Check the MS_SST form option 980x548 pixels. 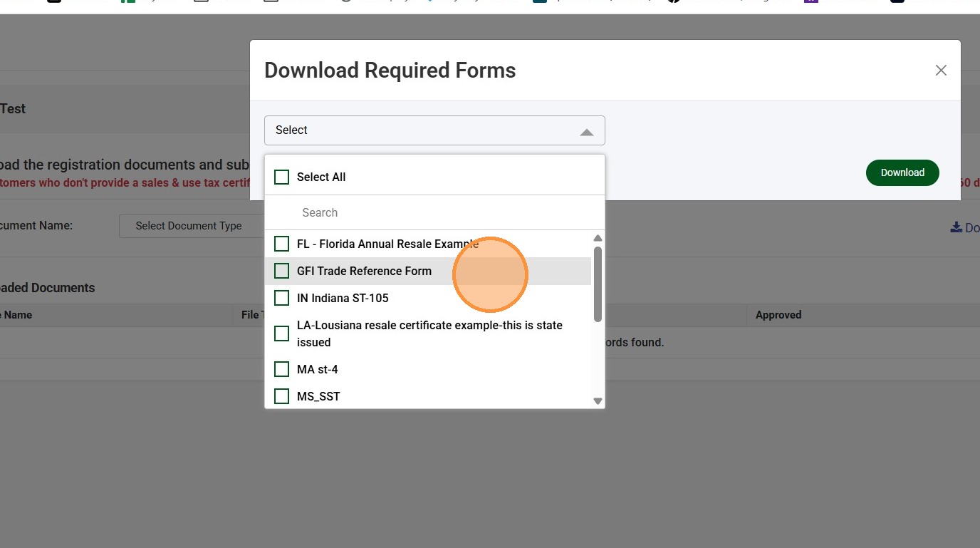(x=282, y=396)
